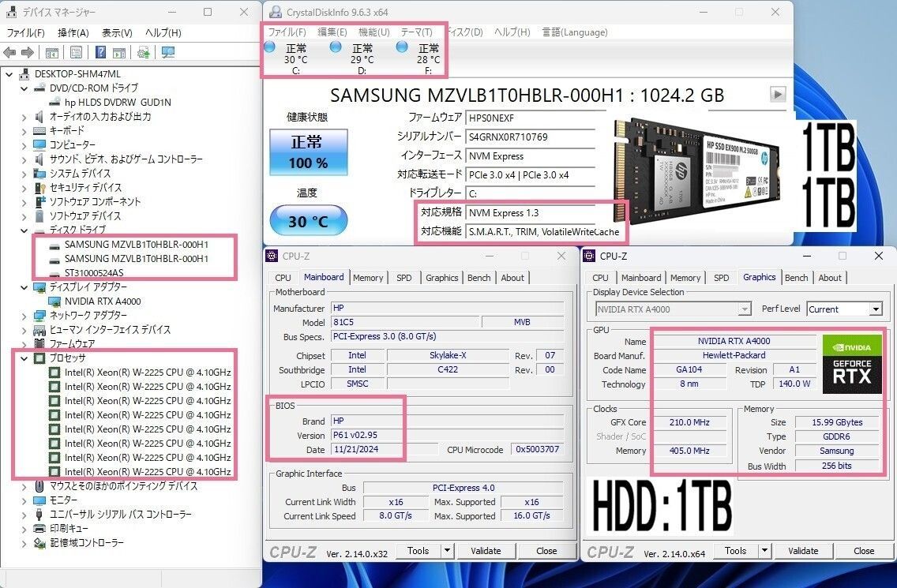The image size is (897, 588).
Task: Click CPU Microcode value 0x5003707
Action: coord(537,449)
